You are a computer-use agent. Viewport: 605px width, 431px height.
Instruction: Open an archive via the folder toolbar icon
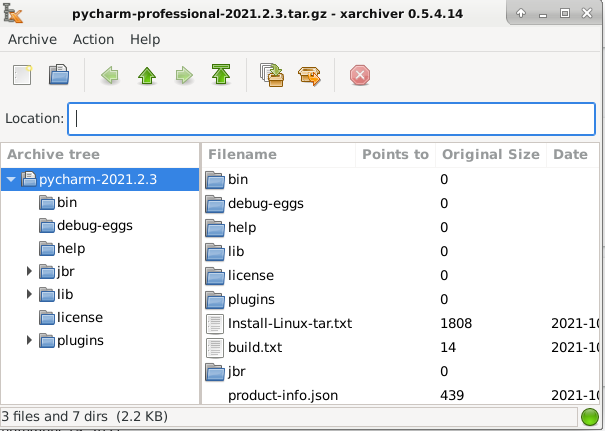click(59, 75)
